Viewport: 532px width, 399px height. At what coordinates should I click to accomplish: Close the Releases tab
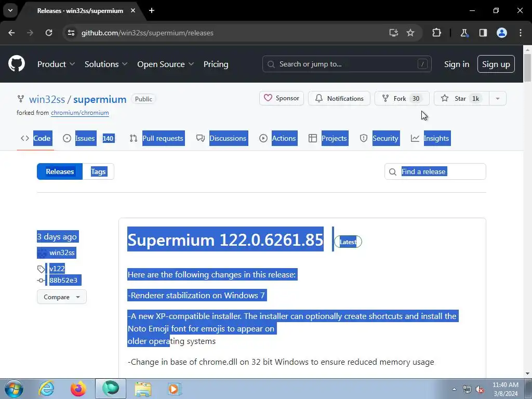coord(133,10)
